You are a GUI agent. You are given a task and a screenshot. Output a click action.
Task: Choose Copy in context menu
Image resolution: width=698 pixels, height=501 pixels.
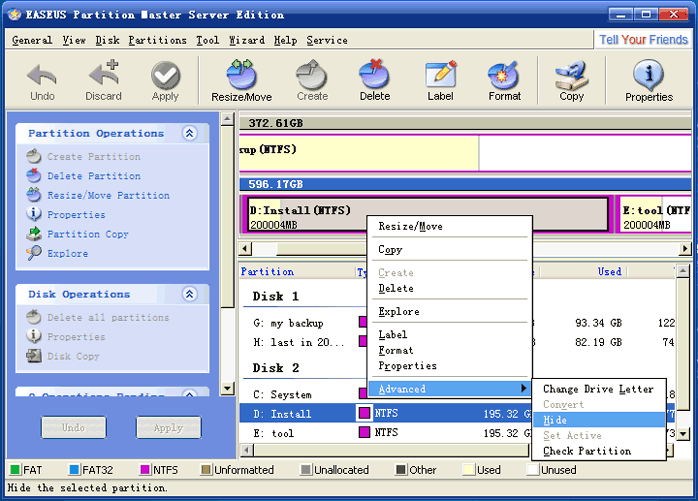tap(450, 249)
